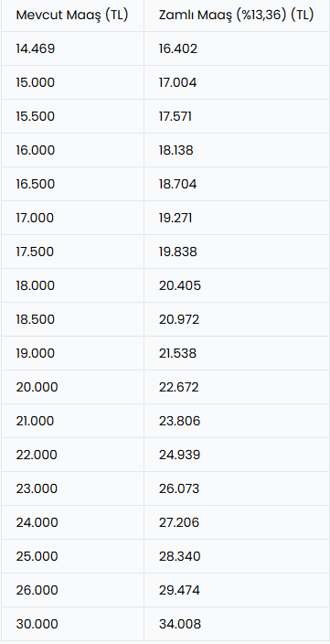Select the 25.000 current salary cell
The image size is (330, 644).
[72, 556]
